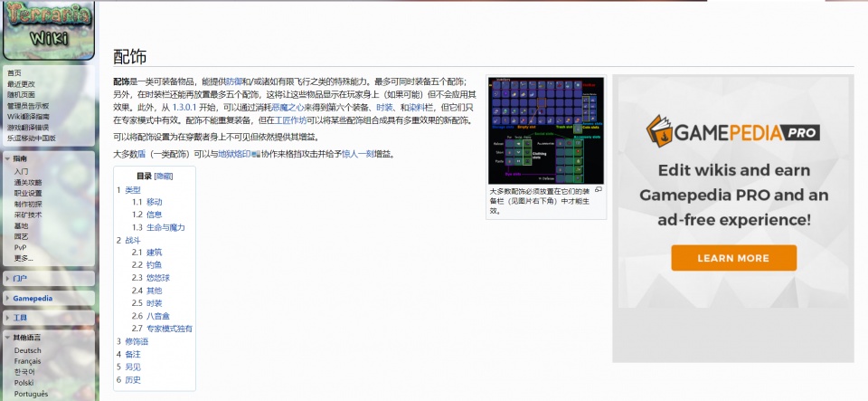Screen dimensions: 868x401
Task: Open 游戏翻译错误 in the sidebar
Action: tap(28, 128)
